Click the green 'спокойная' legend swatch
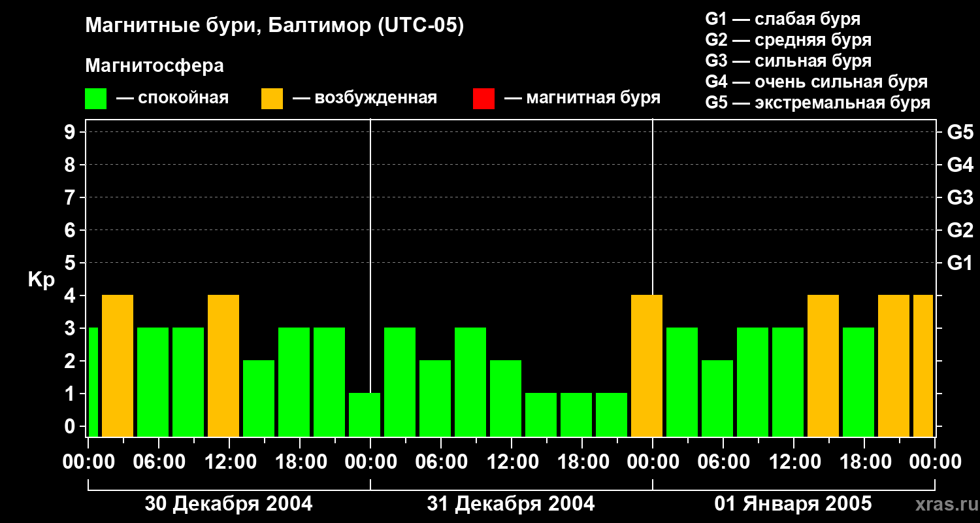Viewport: 980px width, 523px height. point(95,99)
